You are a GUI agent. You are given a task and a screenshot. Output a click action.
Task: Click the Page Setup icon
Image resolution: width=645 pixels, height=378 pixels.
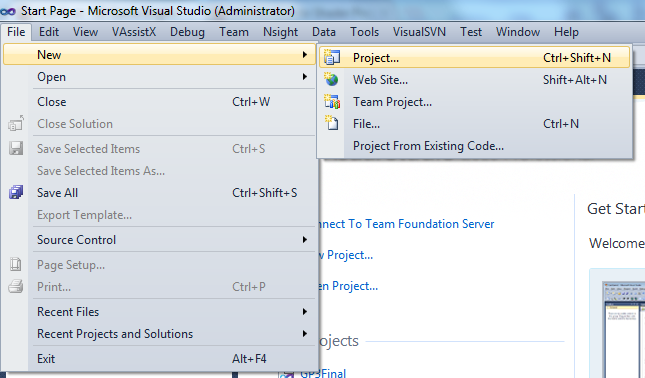(16, 264)
